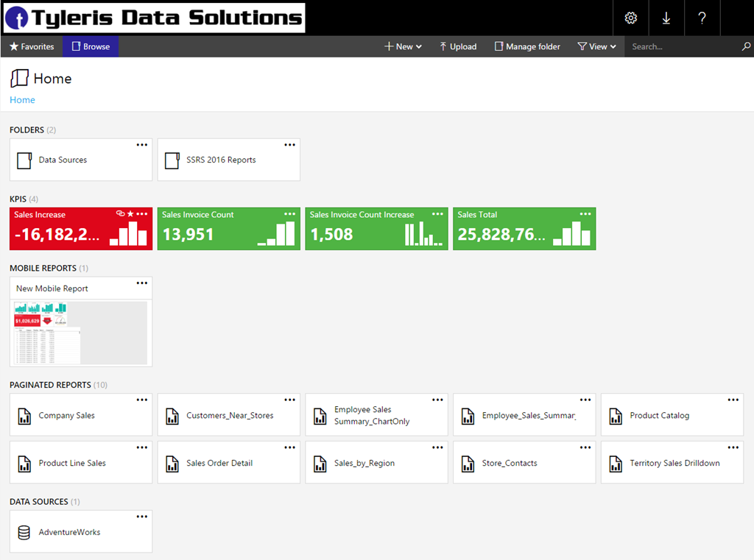
Task: Toggle favorite star on Sales Increase KPI
Action: pos(130,214)
